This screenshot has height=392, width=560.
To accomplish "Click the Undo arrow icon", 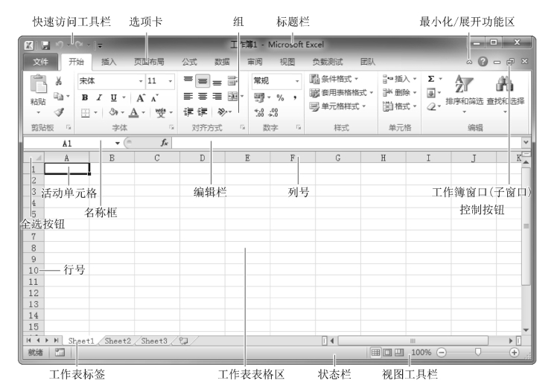I will coord(60,45).
